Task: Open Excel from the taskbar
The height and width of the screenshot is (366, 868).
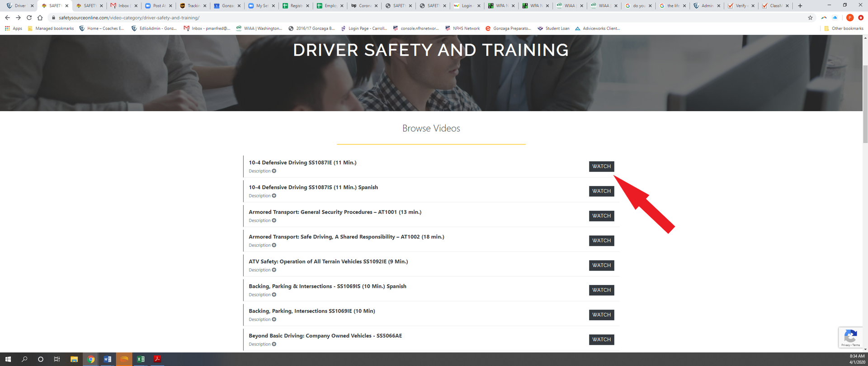Action: click(141, 359)
